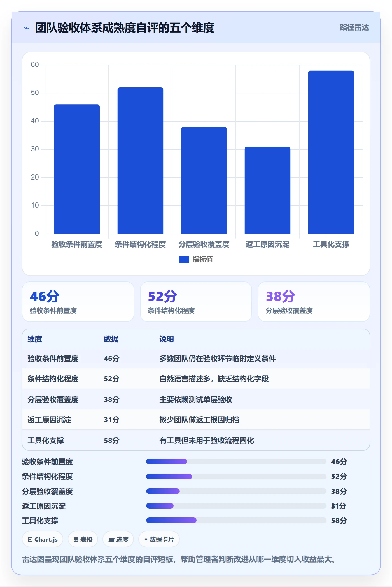Click the title 团队验收体系成熟度自评的五个维度
The width and height of the screenshot is (392, 587).
[125, 28]
